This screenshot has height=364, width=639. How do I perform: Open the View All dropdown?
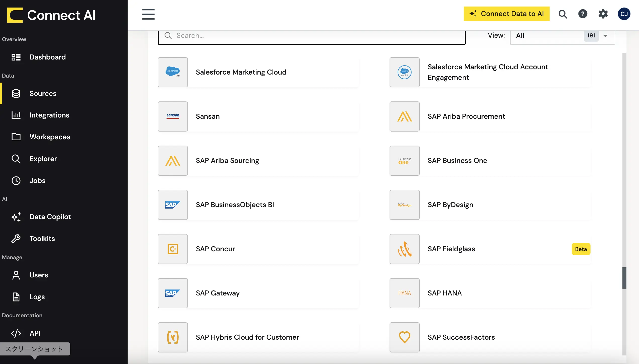(x=562, y=36)
